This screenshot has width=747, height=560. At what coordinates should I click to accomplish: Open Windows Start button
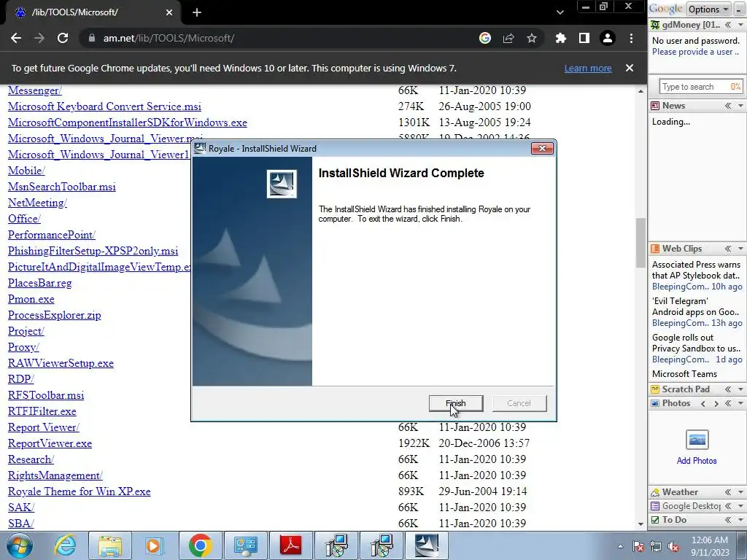(x=20, y=545)
